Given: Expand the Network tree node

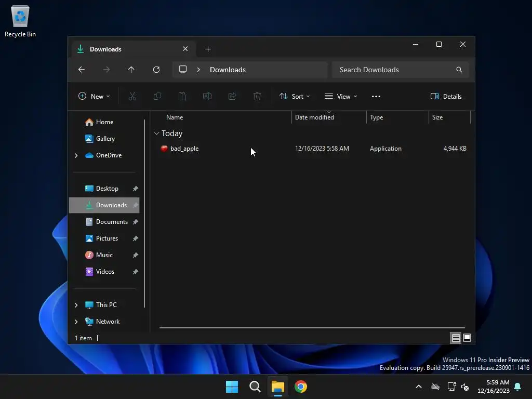Looking at the screenshot, I should click(76, 322).
